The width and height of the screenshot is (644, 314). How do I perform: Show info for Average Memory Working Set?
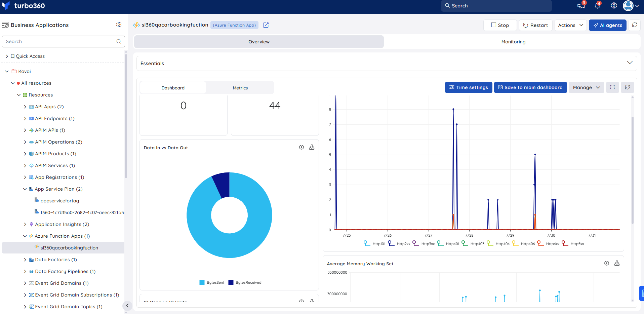click(607, 263)
